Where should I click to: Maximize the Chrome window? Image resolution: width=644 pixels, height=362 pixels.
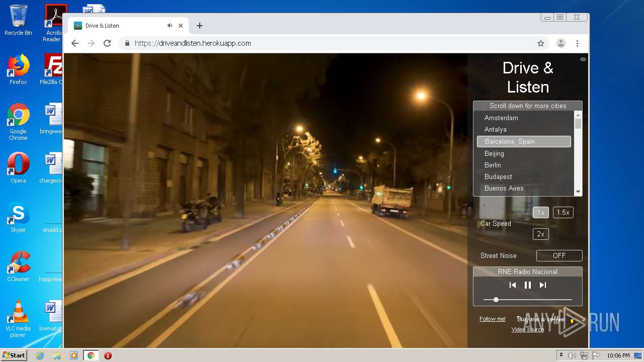(560, 17)
